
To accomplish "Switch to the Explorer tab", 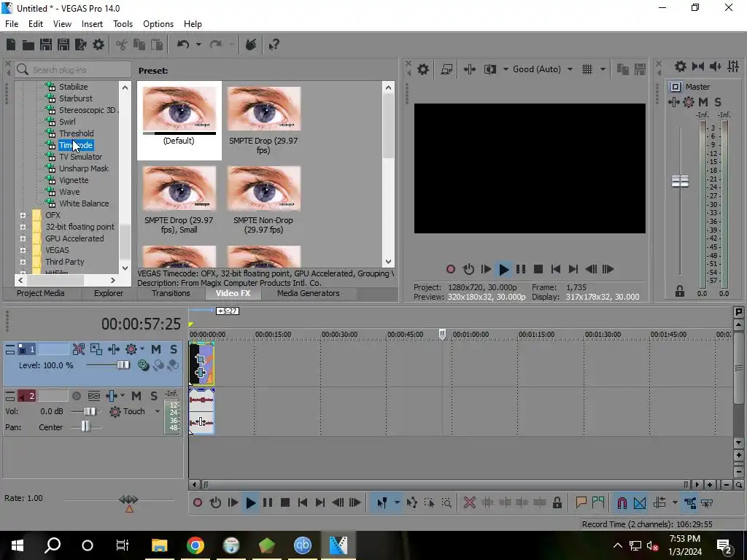I will coord(109,293).
